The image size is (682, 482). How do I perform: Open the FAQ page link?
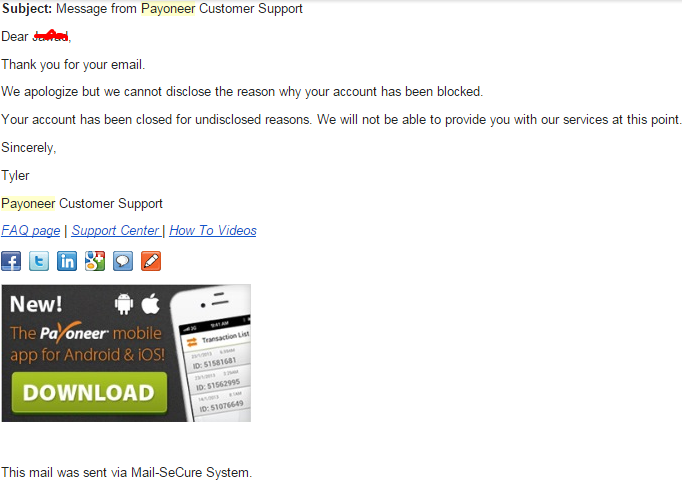point(30,231)
